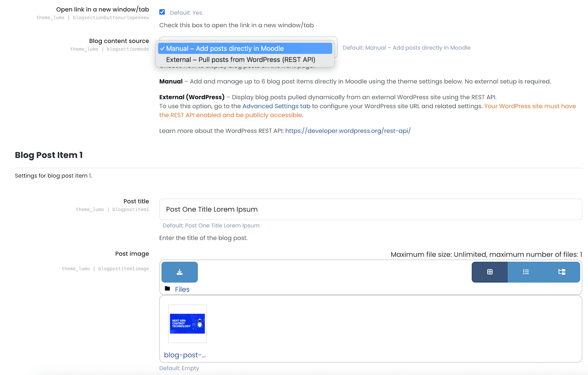The image size is (588, 375).
Task: Select Manual – Add posts directly in Moodle
Action: click(245, 49)
